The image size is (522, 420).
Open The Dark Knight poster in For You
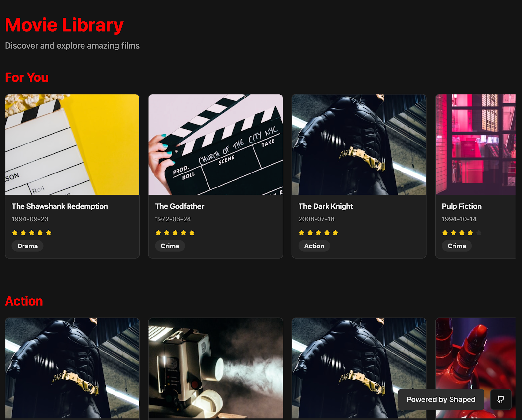(x=359, y=144)
